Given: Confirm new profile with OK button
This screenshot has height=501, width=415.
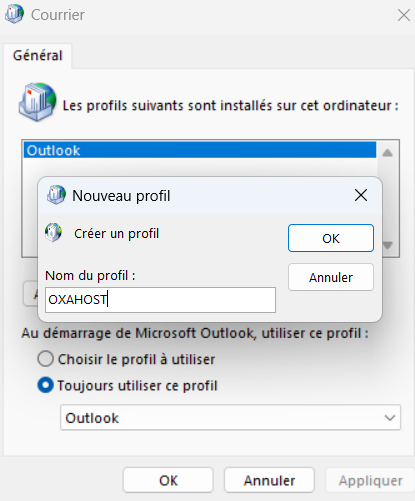Looking at the screenshot, I should point(331,238).
